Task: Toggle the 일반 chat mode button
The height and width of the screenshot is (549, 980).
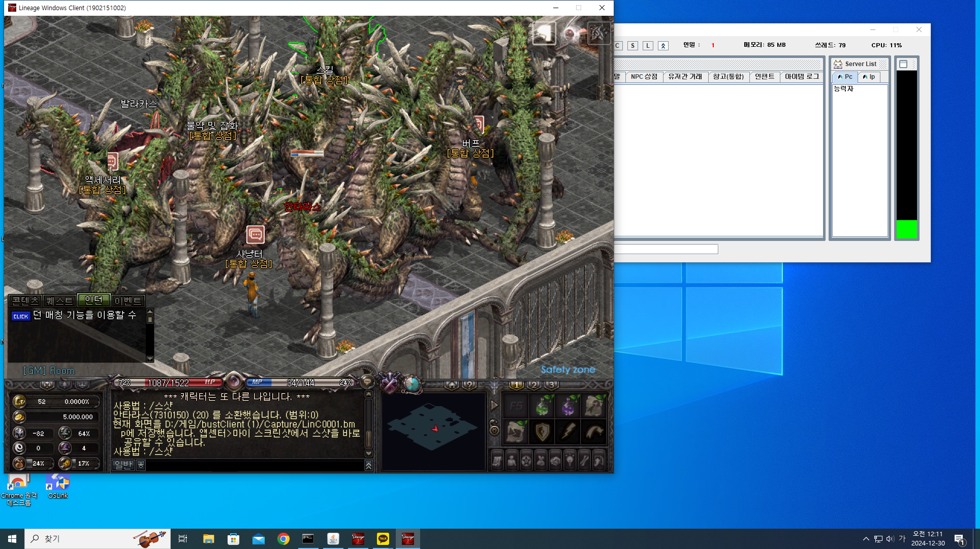Action: [x=123, y=465]
